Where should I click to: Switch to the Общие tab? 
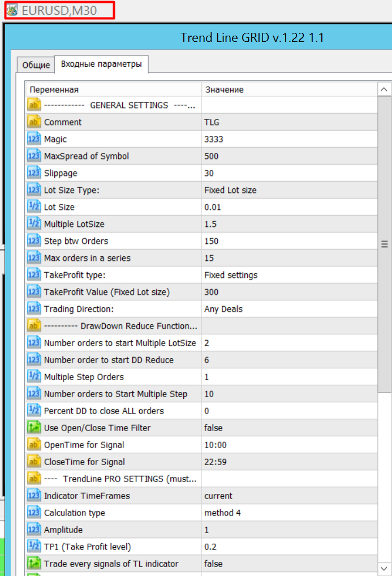click(36, 65)
